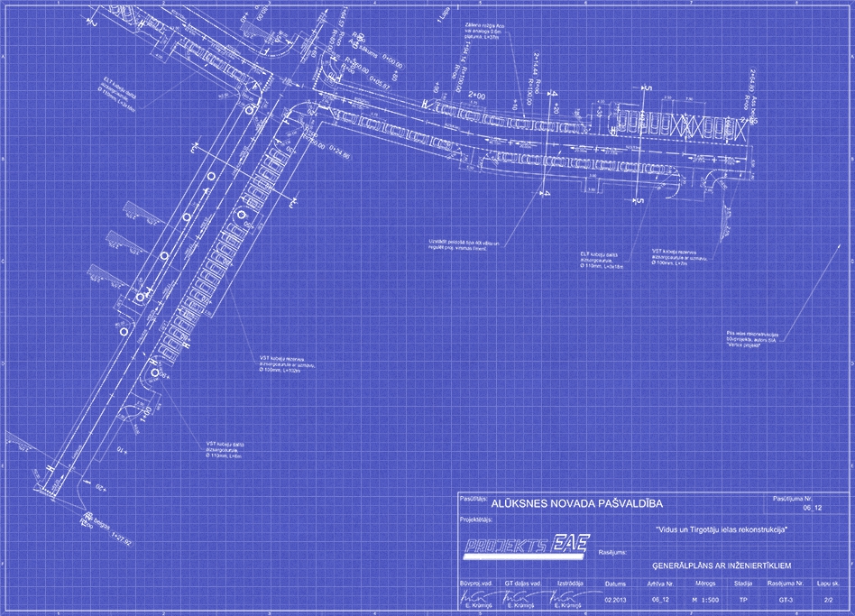Screen dimensions: 855x616
Task: Click the stage value TP
Action: 743,600
